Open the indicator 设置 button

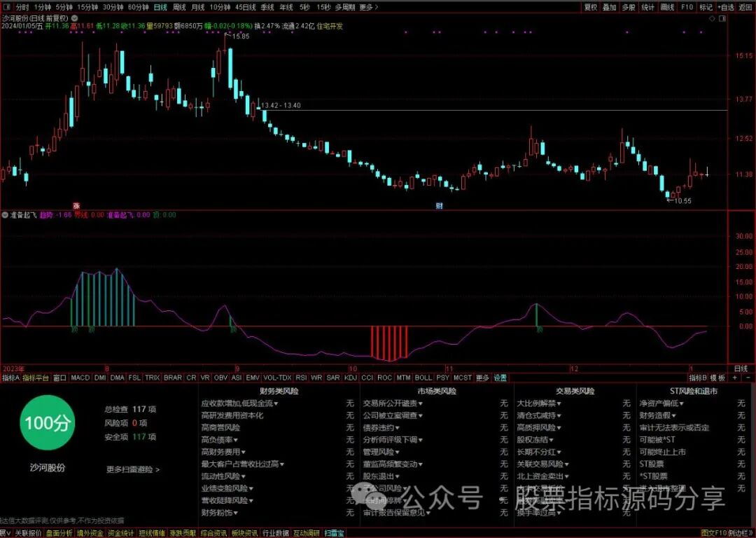coord(500,378)
